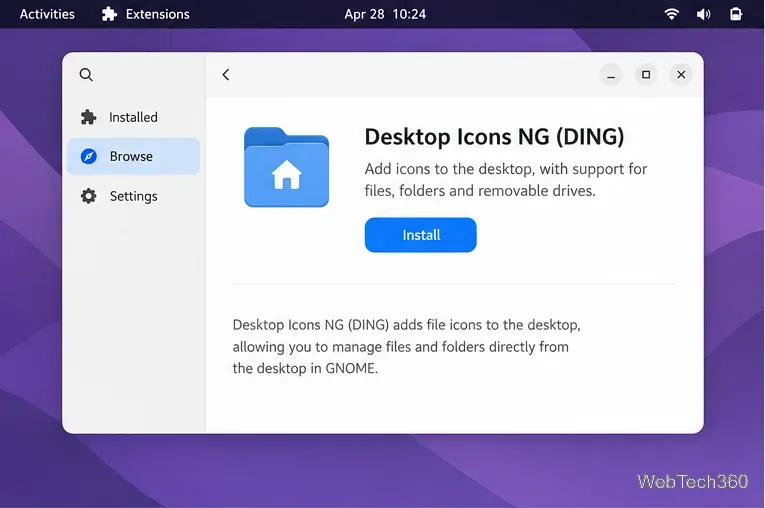The width and height of the screenshot is (765, 508).
Task: Open the Wi-Fi indicator in the top bar
Action: coord(671,14)
